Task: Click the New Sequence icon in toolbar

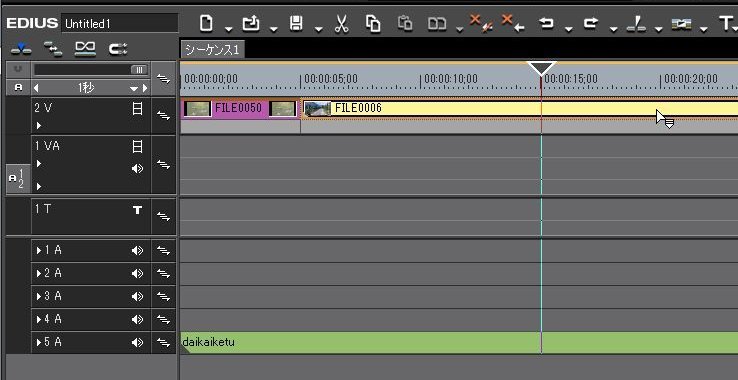Action: point(206,23)
